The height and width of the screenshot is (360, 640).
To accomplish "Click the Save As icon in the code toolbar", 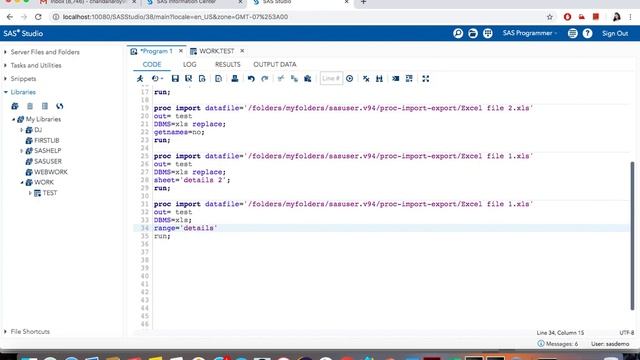I will (189, 79).
